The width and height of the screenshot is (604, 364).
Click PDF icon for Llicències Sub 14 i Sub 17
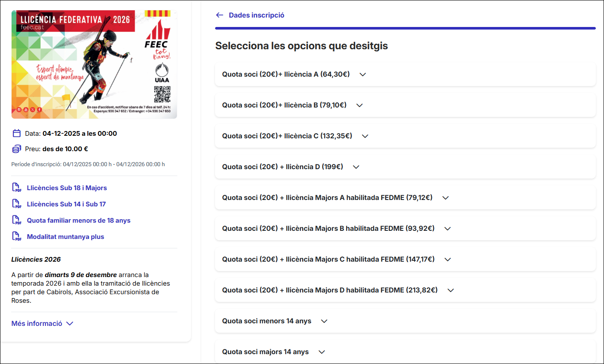[16, 204]
